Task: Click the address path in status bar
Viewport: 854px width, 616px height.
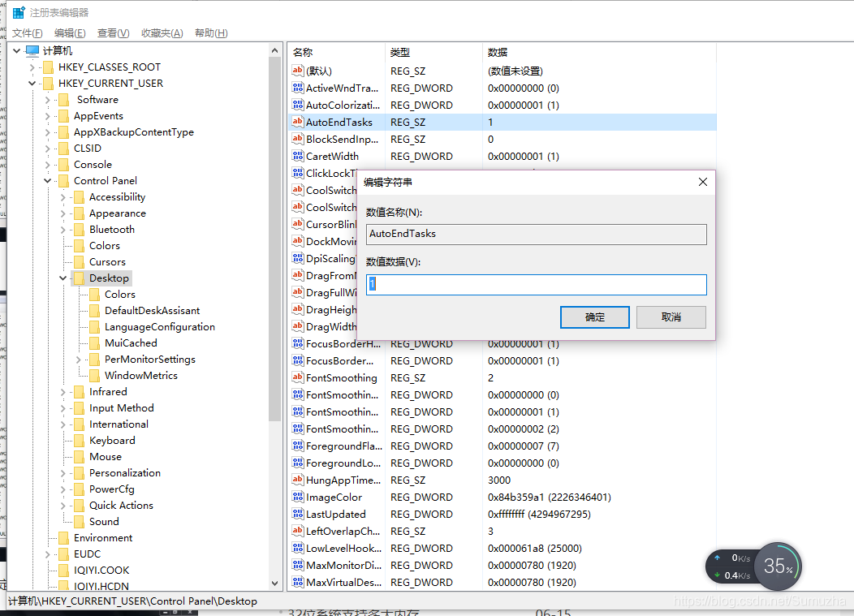Action: pos(132,601)
